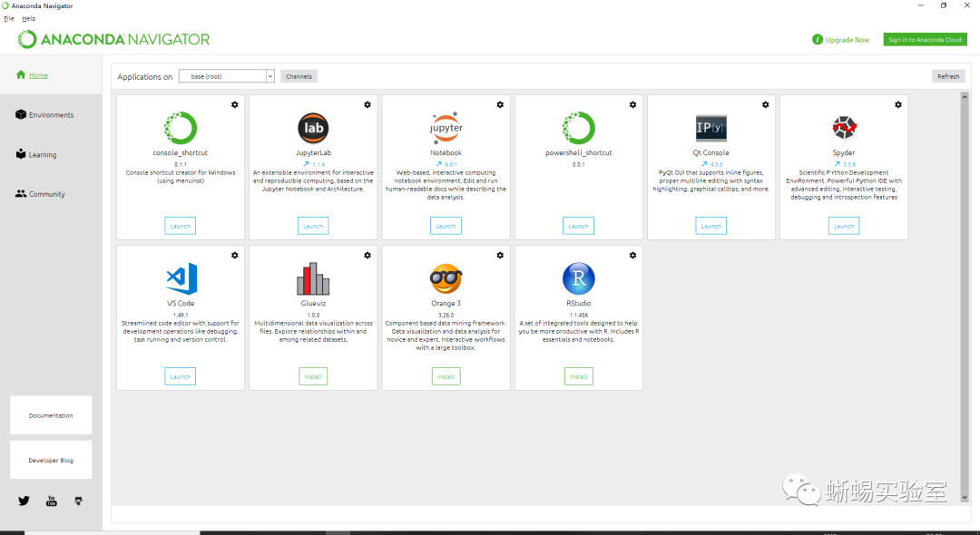Open the VS Code gear options
980x535 pixels.
click(x=235, y=256)
